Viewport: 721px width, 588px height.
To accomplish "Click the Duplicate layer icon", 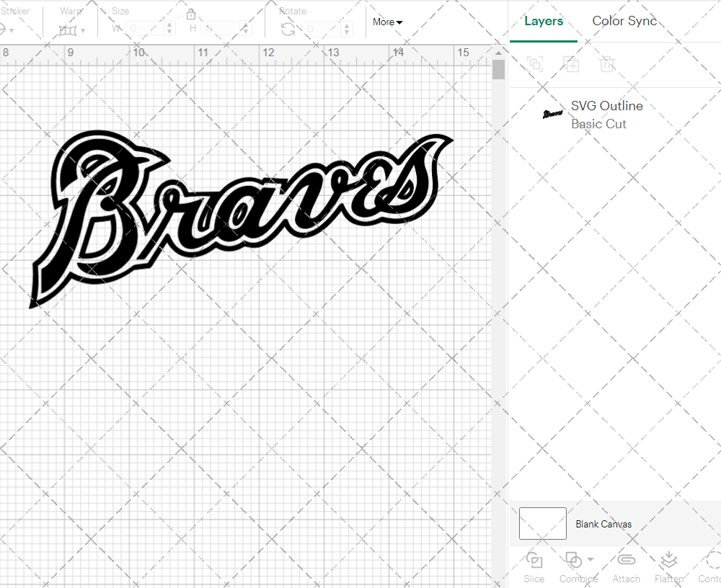I will tap(571, 64).
